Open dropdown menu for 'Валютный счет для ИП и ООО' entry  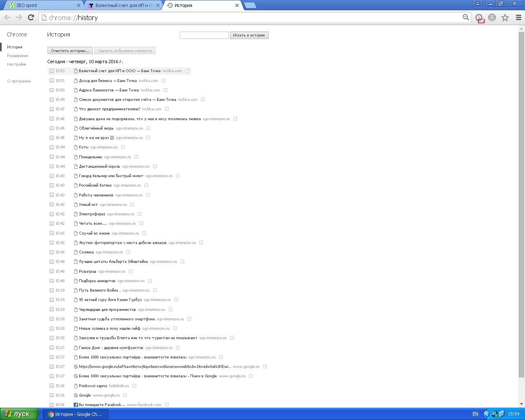coord(187,71)
